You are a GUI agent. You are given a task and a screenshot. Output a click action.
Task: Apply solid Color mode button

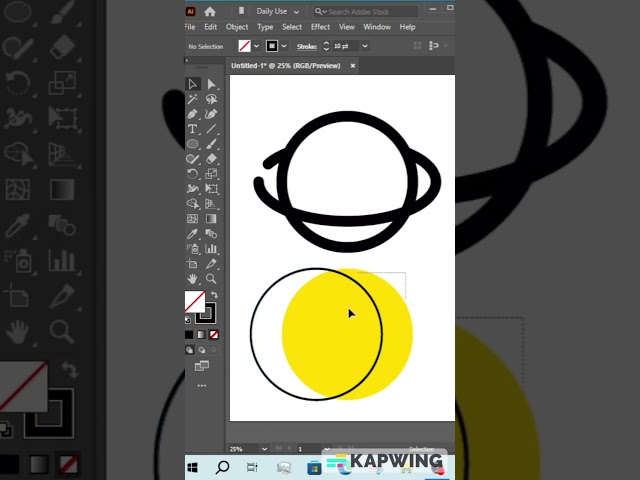click(189, 335)
